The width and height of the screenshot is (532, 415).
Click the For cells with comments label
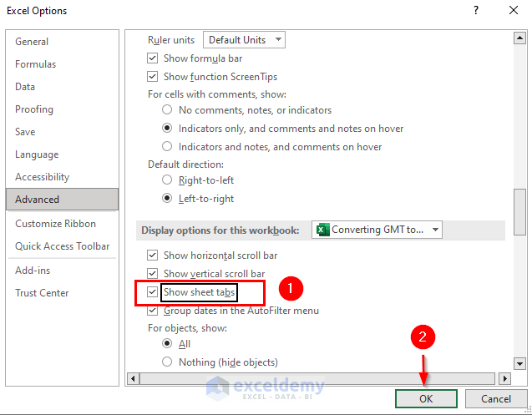pyautogui.click(x=217, y=94)
